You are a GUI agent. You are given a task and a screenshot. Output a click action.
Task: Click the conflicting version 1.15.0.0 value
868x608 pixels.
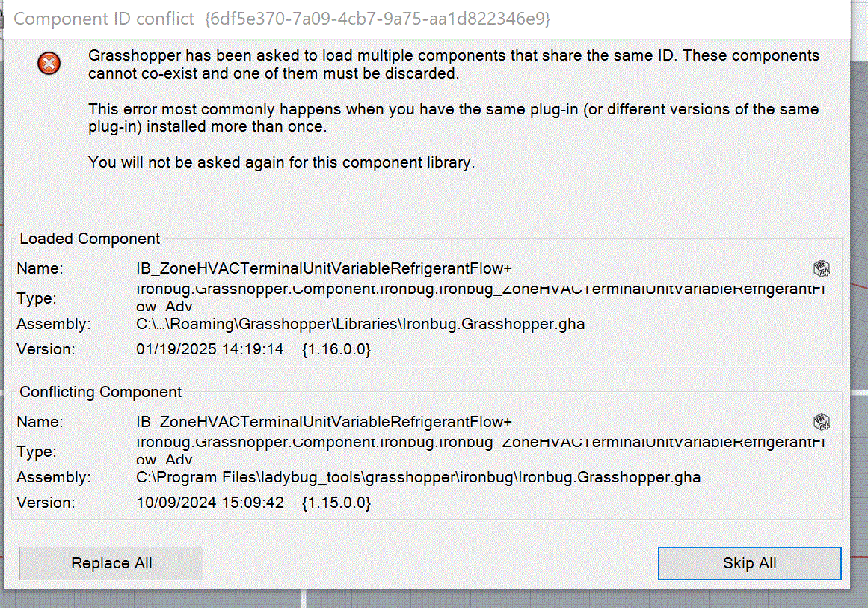[336, 503]
